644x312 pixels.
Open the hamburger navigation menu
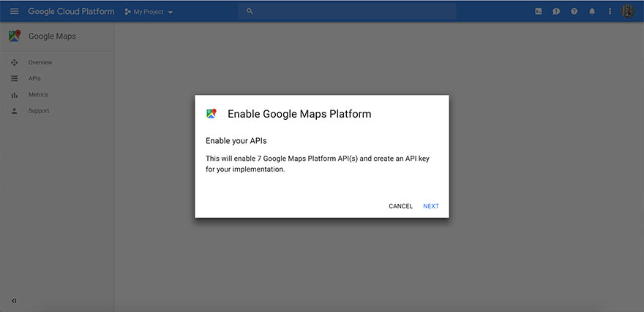15,12
